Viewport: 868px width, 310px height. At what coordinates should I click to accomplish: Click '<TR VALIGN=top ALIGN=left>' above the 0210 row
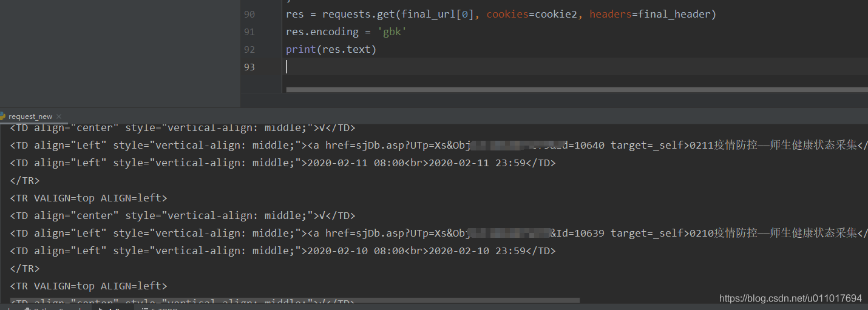tap(89, 198)
